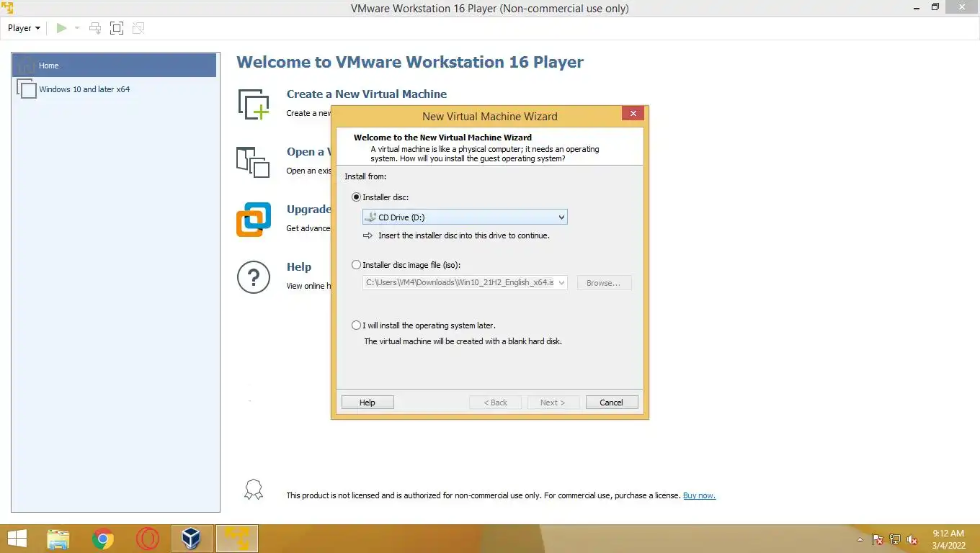Click the Help question mark icon
Viewport: 980px width, 553px height.
click(254, 277)
